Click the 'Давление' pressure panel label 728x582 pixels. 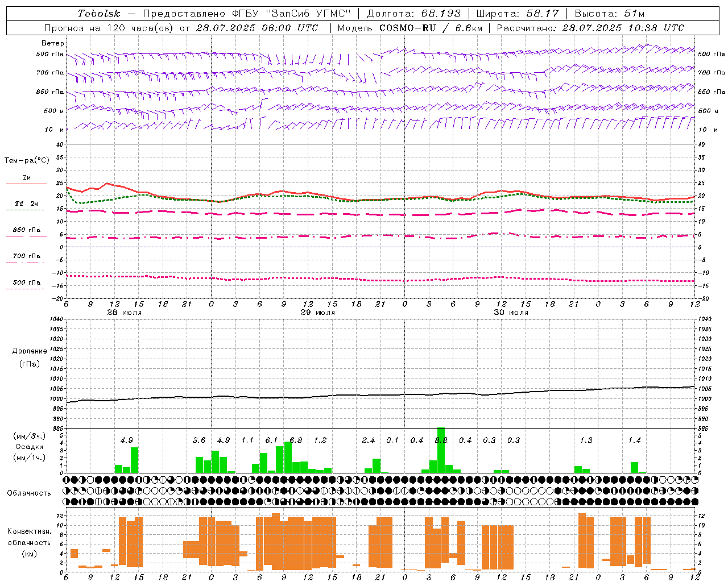point(30,351)
